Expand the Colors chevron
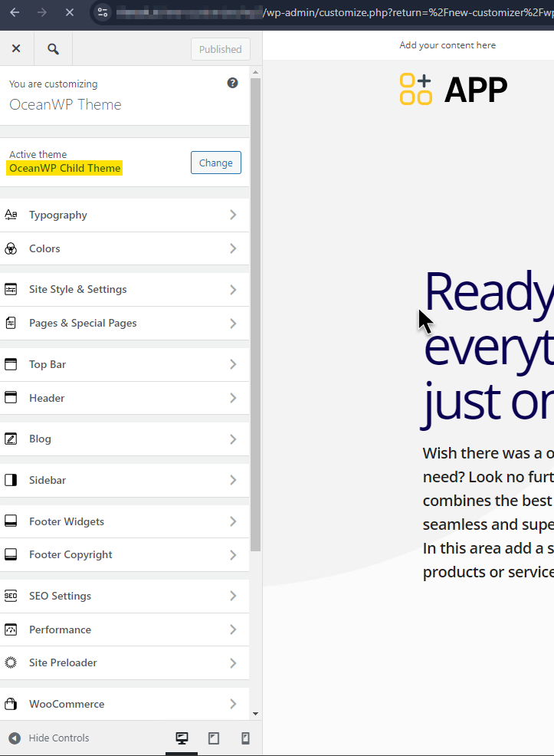 pos(233,248)
